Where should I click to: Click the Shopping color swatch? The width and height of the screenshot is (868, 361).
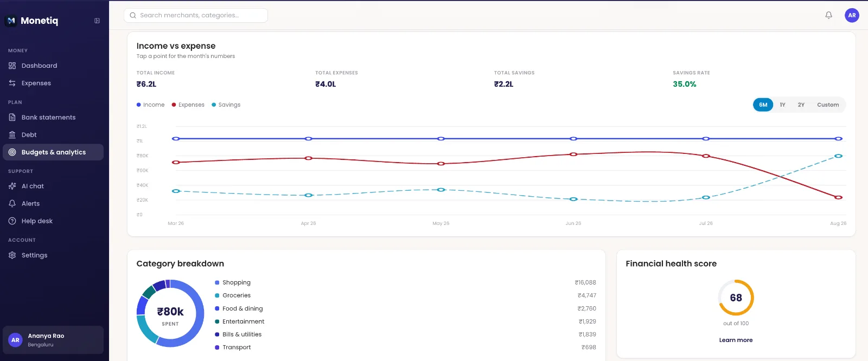[x=217, y=282]
